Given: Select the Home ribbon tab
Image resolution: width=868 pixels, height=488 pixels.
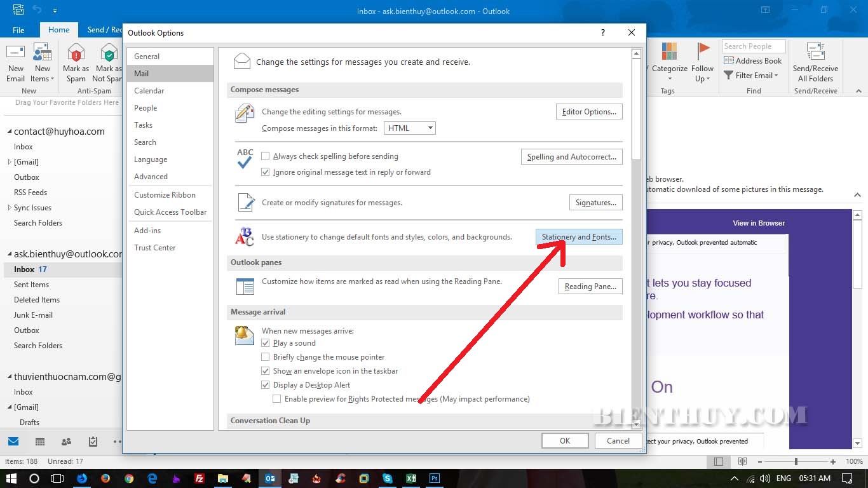Looking at the screenshot, I should 58,30.
